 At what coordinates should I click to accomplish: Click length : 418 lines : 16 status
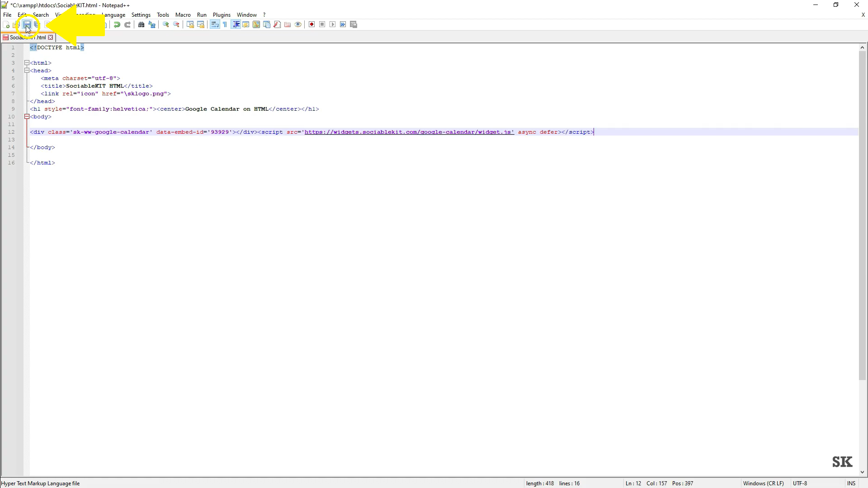click(x=552, y=483)
